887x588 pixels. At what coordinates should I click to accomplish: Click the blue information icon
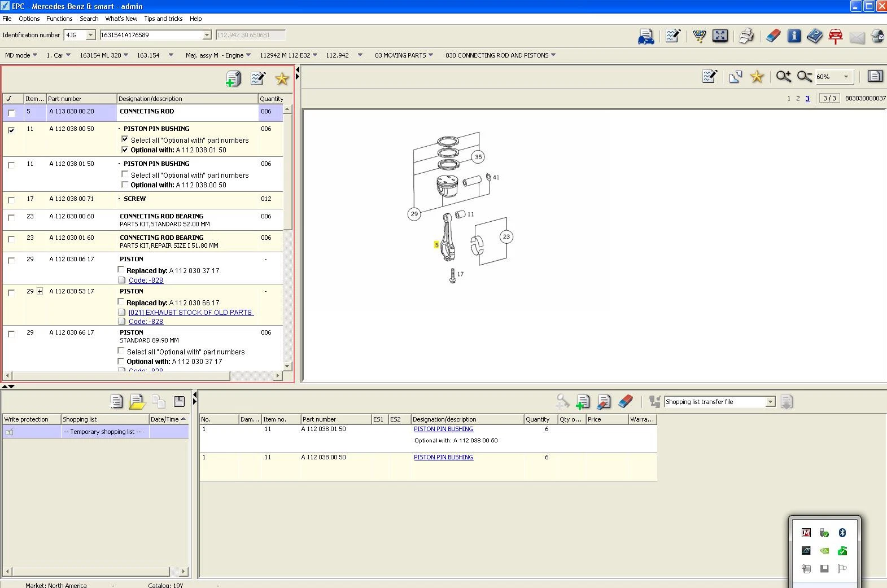tap(794, 36)
